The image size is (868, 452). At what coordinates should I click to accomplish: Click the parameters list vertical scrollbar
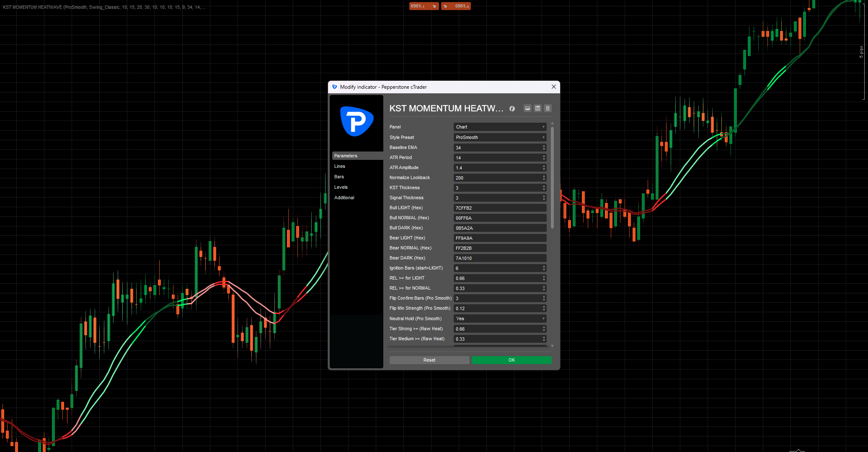(x=552, y=178)
